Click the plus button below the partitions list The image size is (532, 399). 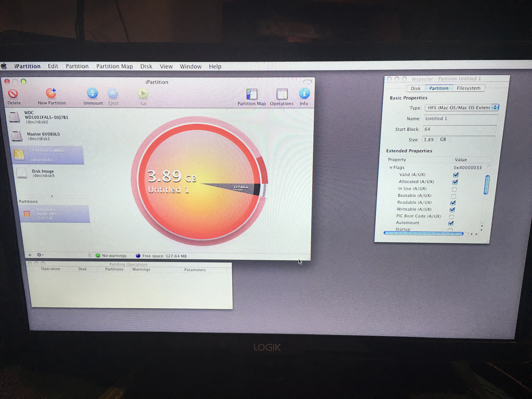point(30,255)
